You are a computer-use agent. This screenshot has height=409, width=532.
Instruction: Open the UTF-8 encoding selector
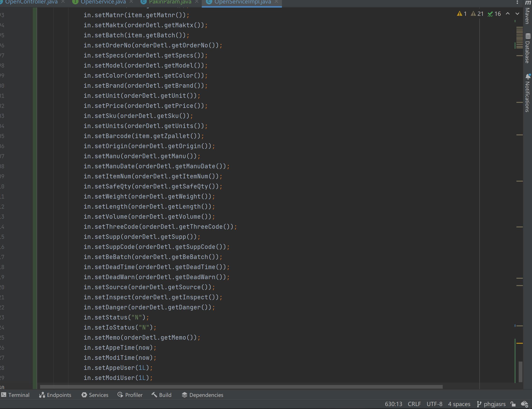click(434, 404)
